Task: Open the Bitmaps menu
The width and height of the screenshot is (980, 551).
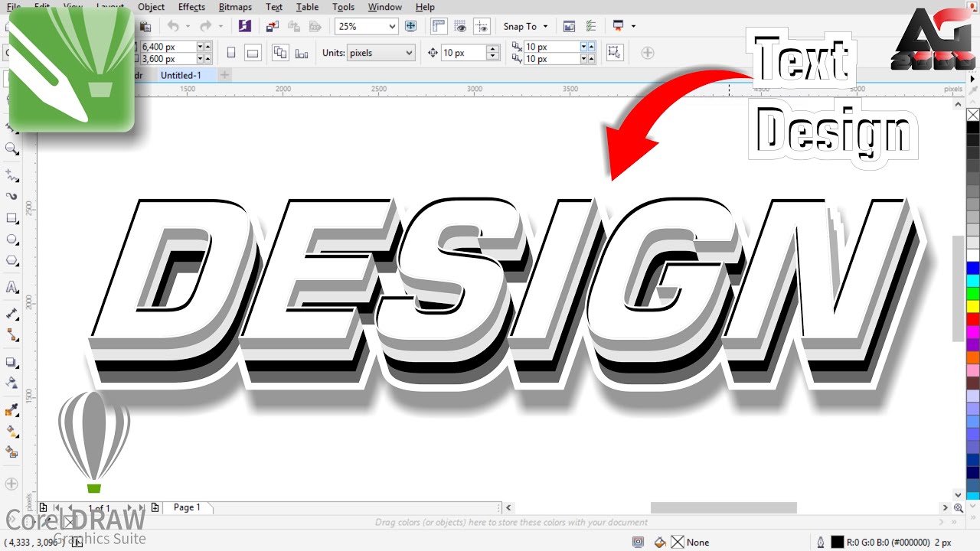Action: tap(235, 7)
